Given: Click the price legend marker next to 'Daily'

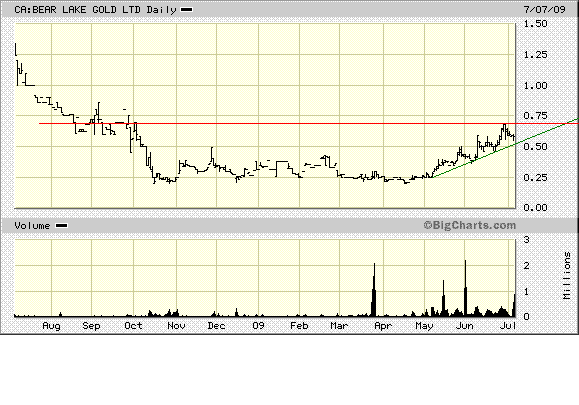Looking at the screenshot, I should click(186, 10).
